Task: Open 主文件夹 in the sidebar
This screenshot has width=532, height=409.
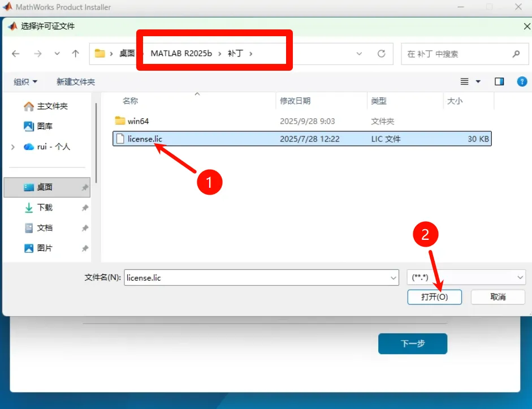Action: point(46,106)
